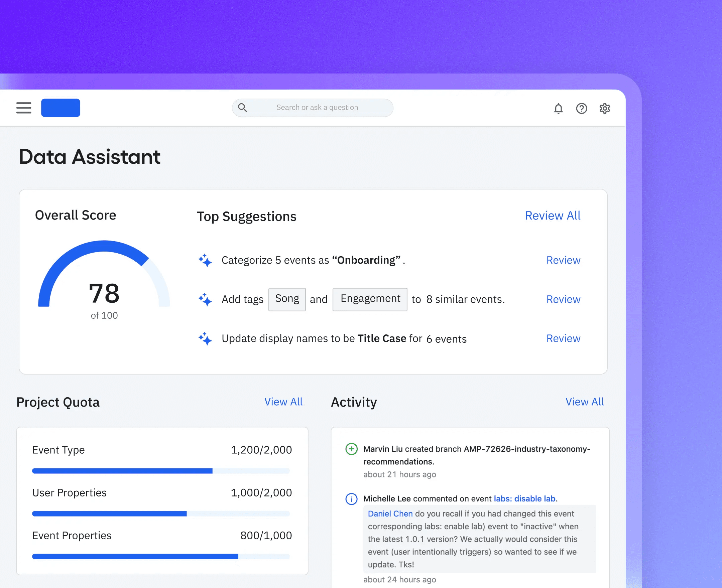Click the green plus icon on Marvin Liu's activity
Image resolution: width=722 pixels, height=588 pixels.
point(351,449)
